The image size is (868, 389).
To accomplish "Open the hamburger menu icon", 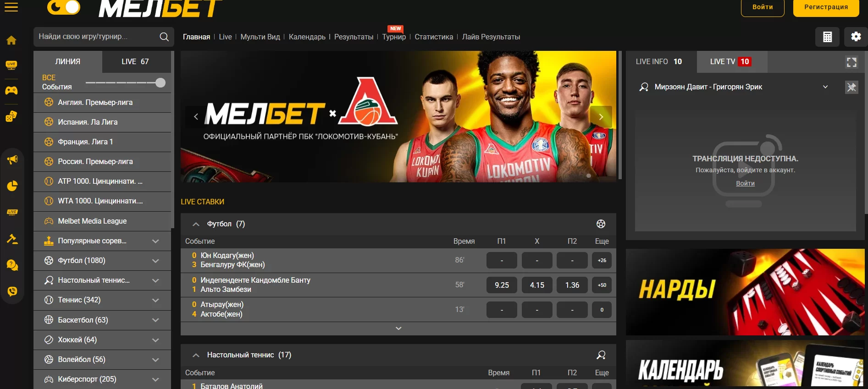I will pyautogui.click(x=11, y=7).
